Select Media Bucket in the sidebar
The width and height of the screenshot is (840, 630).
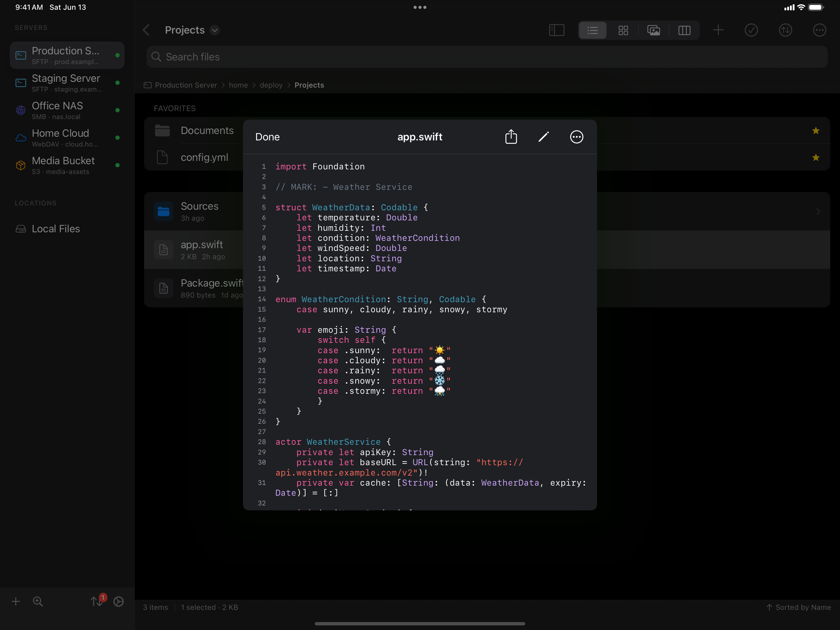tap(67, 165)
